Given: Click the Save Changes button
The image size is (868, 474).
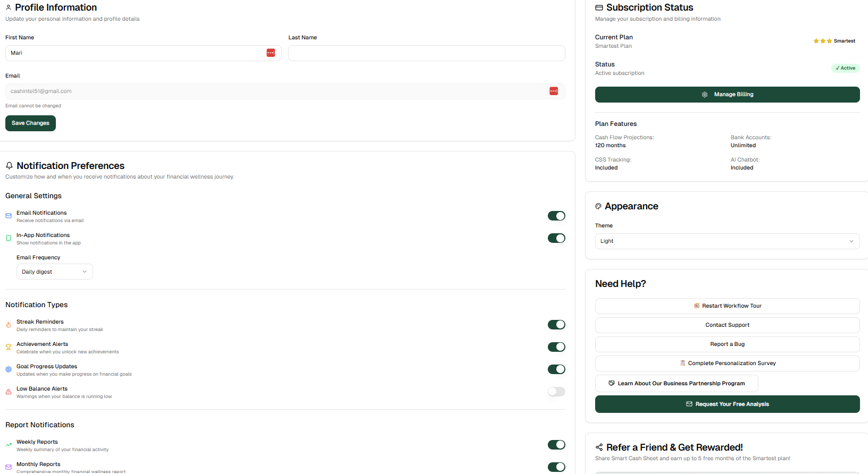Looking at the screenshot, I should tap(30, 123).
